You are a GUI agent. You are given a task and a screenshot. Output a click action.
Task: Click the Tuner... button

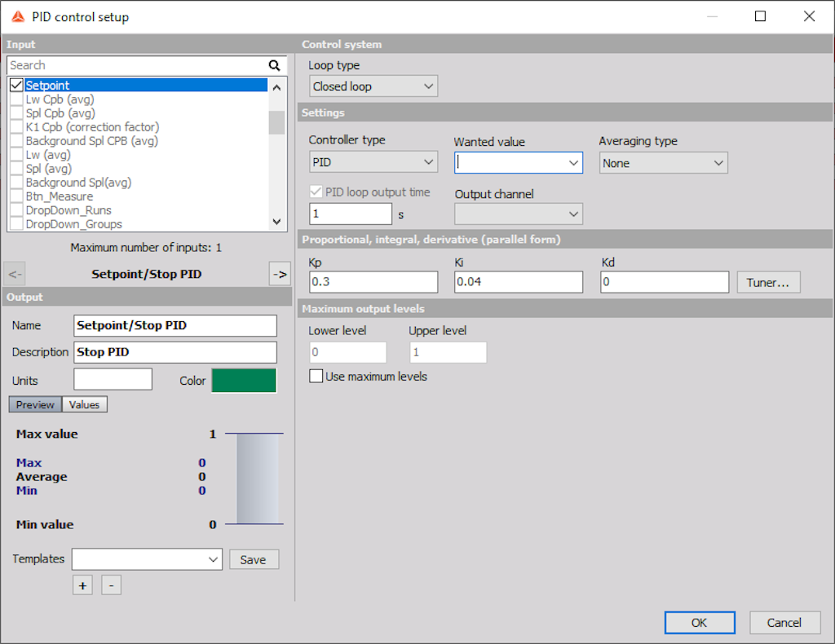click(x=768, y=282)
